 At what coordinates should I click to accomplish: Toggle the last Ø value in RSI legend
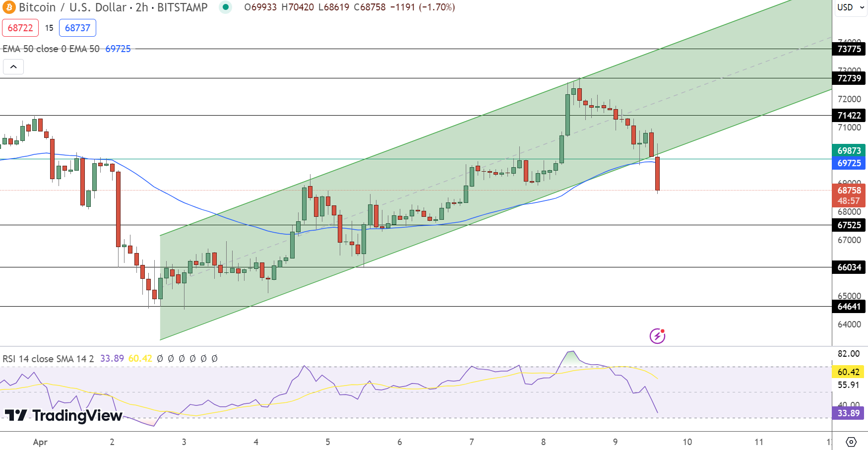pos(214,358)
